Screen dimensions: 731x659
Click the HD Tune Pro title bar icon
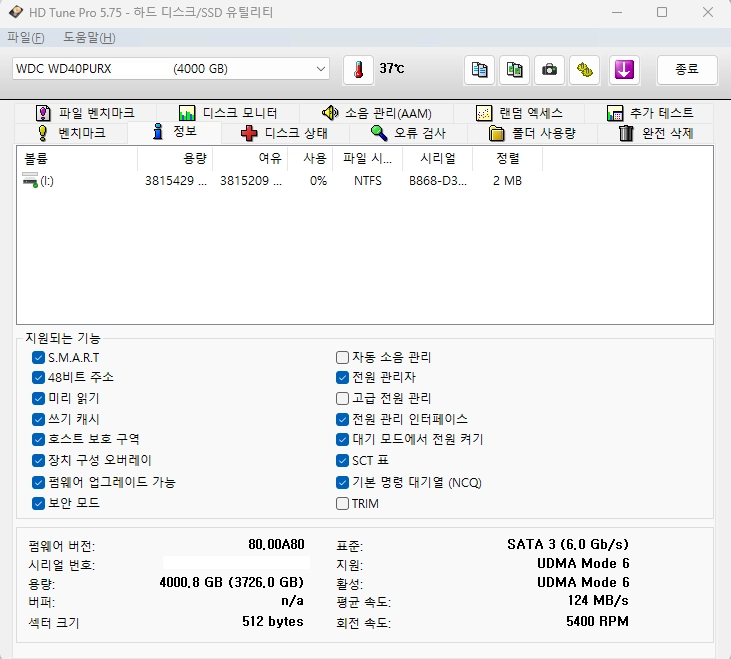[x=16, y=12]
